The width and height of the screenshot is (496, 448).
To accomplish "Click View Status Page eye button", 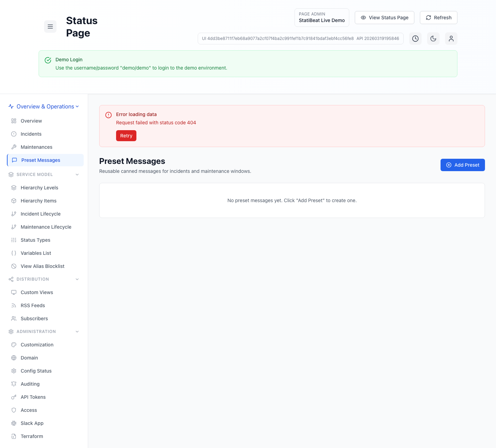I will (x=384, y=18).
